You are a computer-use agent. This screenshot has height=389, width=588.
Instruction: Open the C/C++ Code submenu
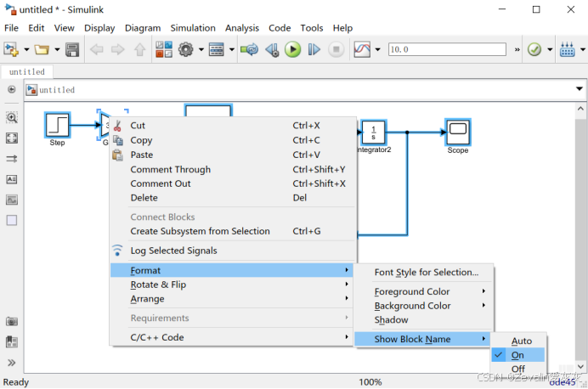[x=233, y=337]
